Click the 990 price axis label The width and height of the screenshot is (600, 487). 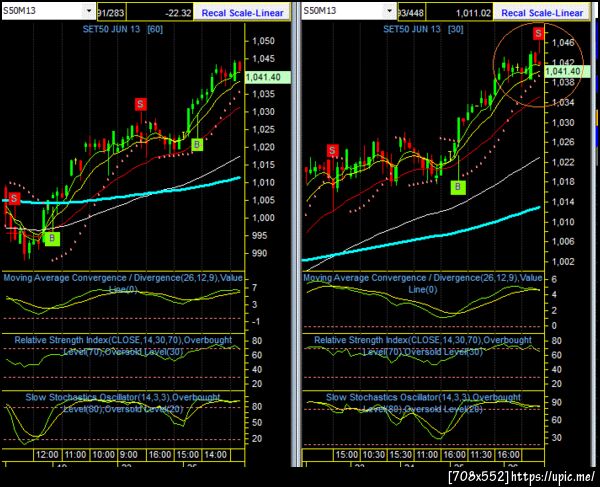[259, 253]
